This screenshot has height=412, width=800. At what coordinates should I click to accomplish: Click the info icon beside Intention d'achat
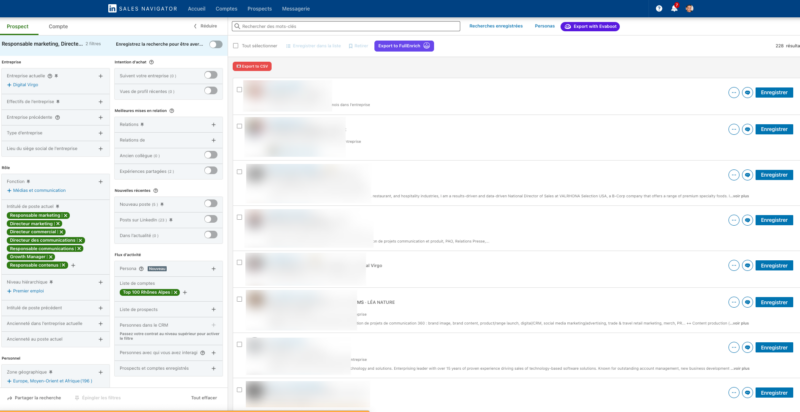(x=152, y=62)
